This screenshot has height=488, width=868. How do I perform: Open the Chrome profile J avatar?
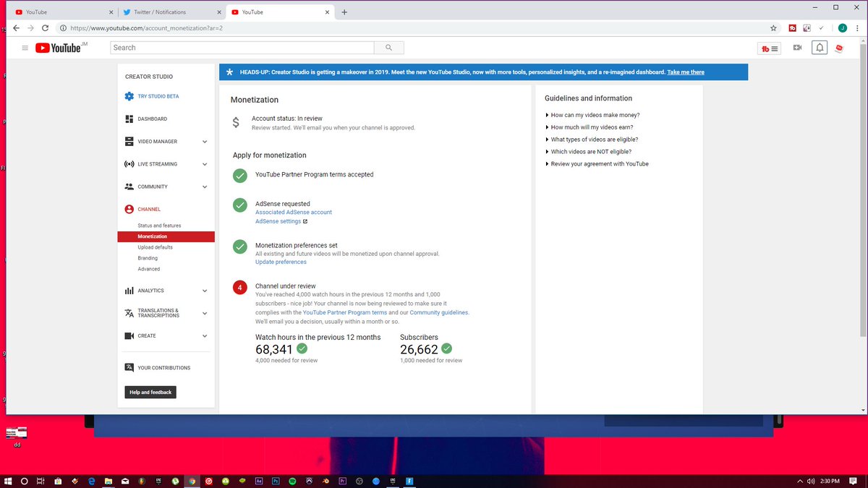[x=843, y=28]
